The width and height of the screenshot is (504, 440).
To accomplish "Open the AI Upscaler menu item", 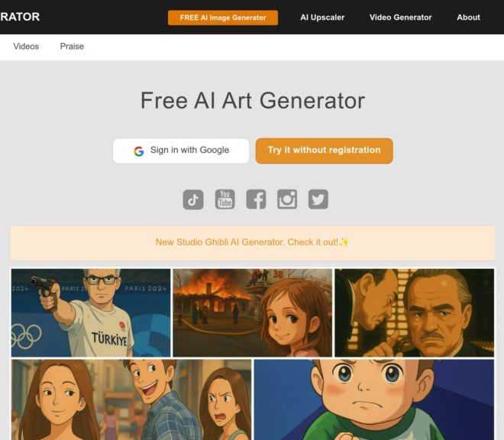I will point(322,18).
